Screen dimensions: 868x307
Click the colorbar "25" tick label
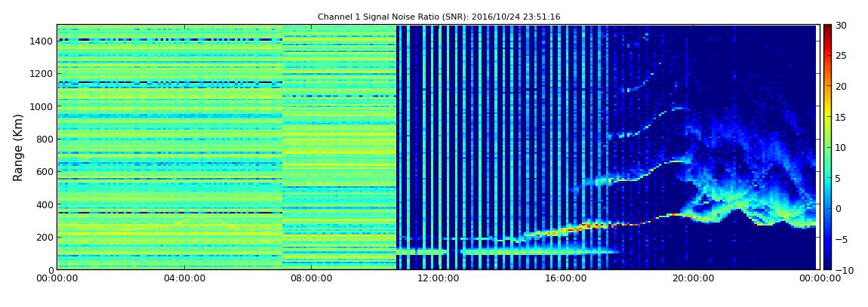tap(841, 55)
